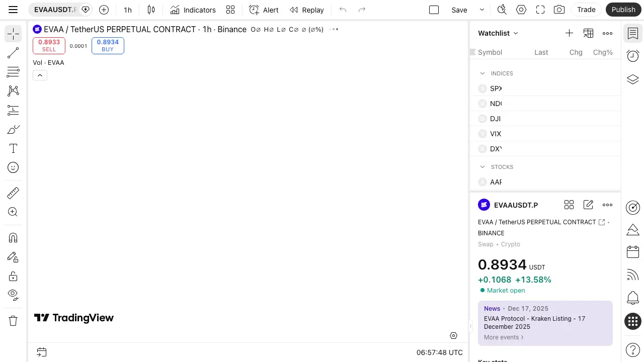Image resolution: width=644 pixels, height=362 pixels.
Task: Open go to date calendar icon
Action: click(x=42, y=352)
